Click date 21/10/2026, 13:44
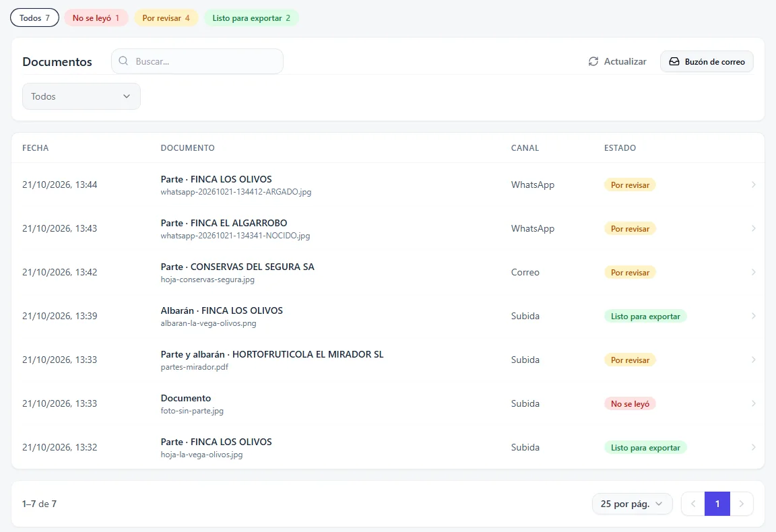Screen dimensions: 776x532 click(x=59, y=185)
